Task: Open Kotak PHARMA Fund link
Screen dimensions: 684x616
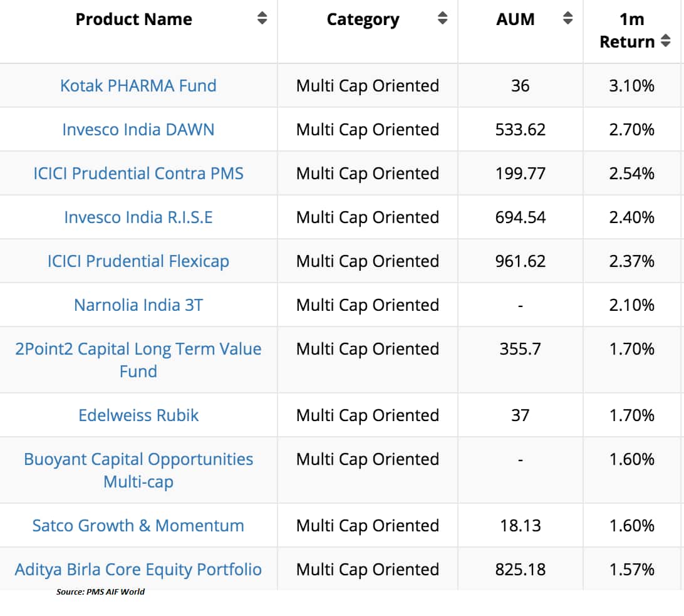Action: coord(138,85)
